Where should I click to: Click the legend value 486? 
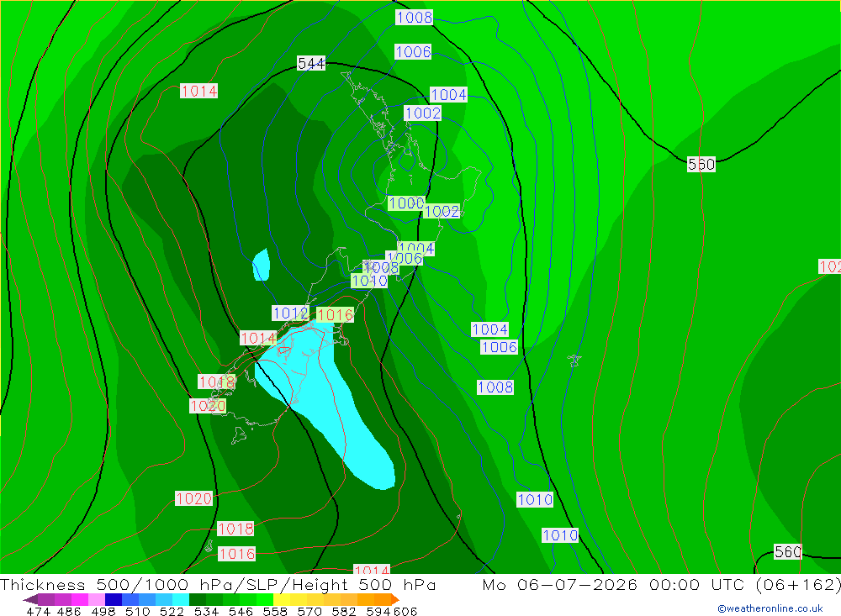[69, 611]
